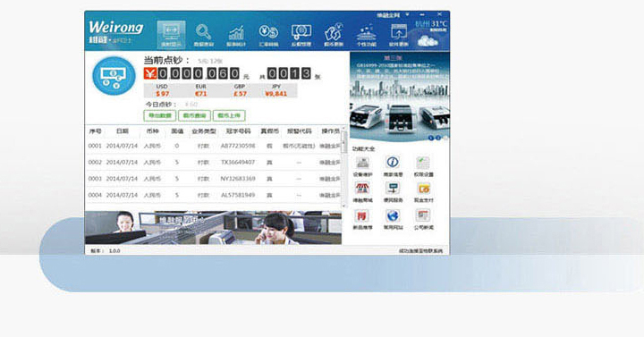Click the first green export data button

click(160, 115)
